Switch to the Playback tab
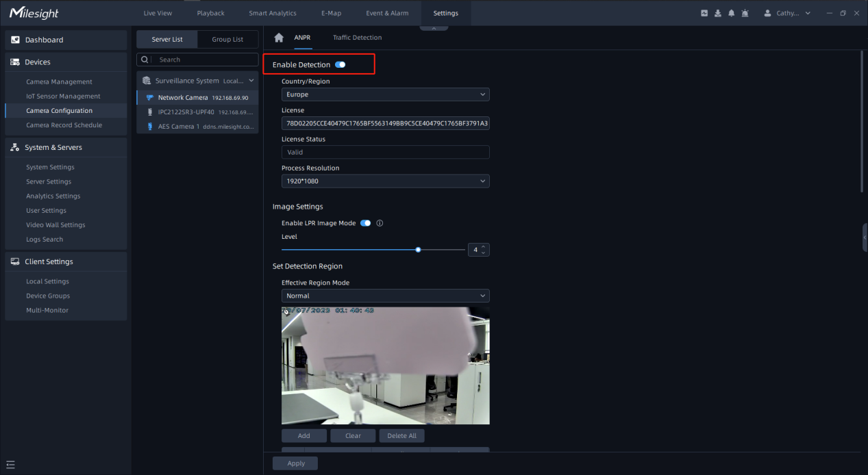Image resolution: width=868 pixels, height=475 pixels. click(x=210, y=13)
